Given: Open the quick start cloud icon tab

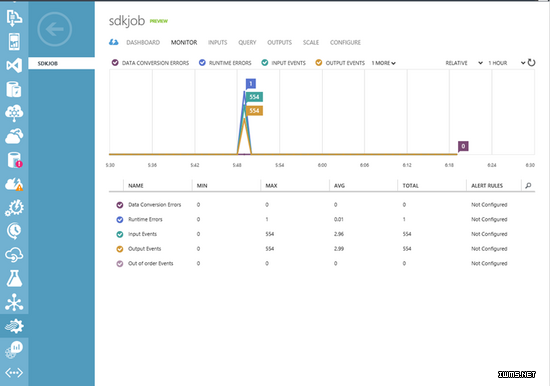Looking at the screenshot, I should (x=113, y=42).
